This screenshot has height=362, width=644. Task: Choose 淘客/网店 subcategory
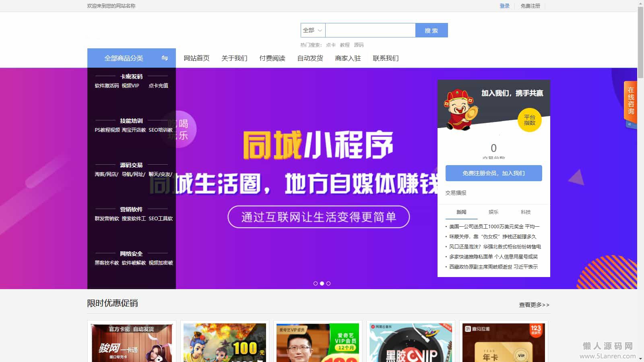point(106,174)
